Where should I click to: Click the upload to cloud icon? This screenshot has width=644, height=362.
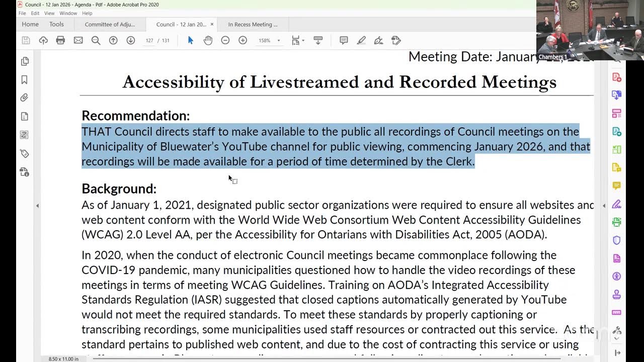point(43,40)
